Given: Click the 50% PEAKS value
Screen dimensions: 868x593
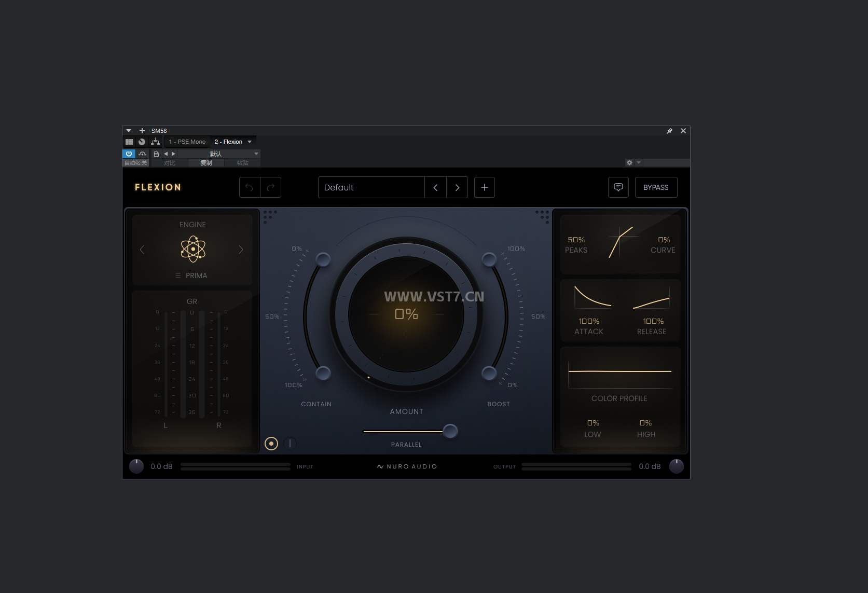Looking at the screenshot, I should (576, 240).
